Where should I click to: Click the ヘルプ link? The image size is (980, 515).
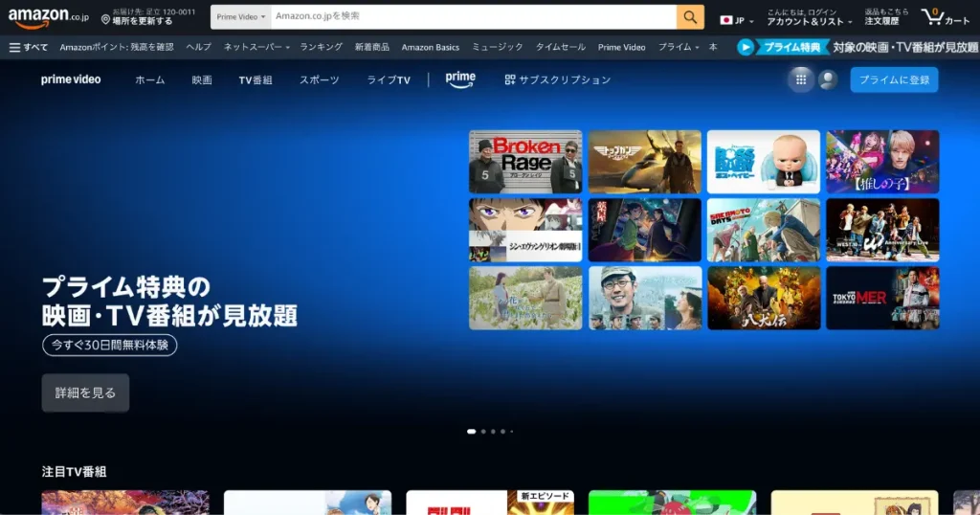[x=199, y=47]
